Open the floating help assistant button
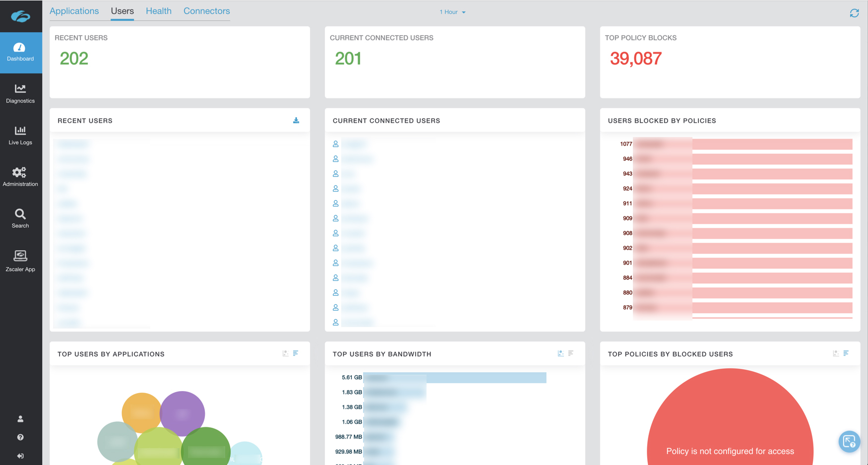The width and height of the screenshot is (868, 465). pyautogui.click(x=849, y=441)
